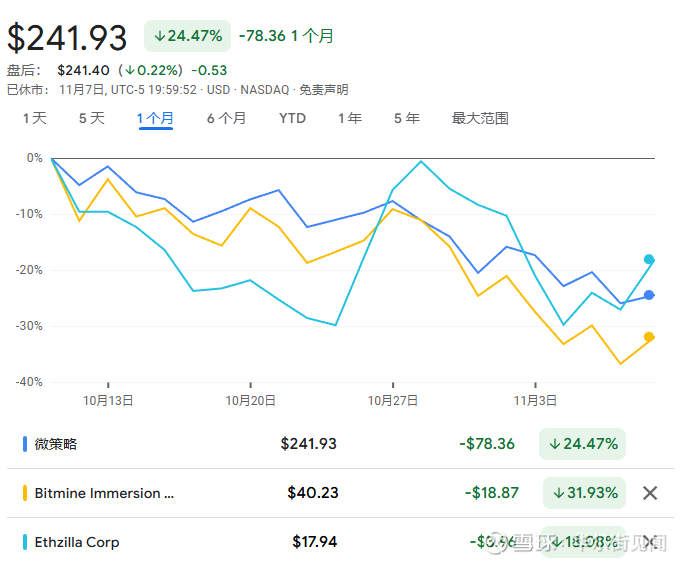Select the 1年 time range
This screenshot has height=564, width=687.
point(350,118)
